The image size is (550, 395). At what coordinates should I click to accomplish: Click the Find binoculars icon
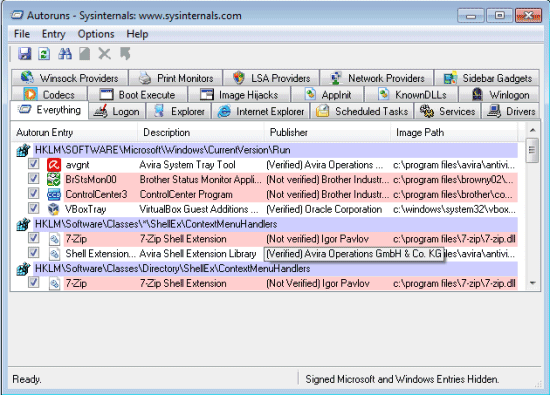click(x=65, y=54)
